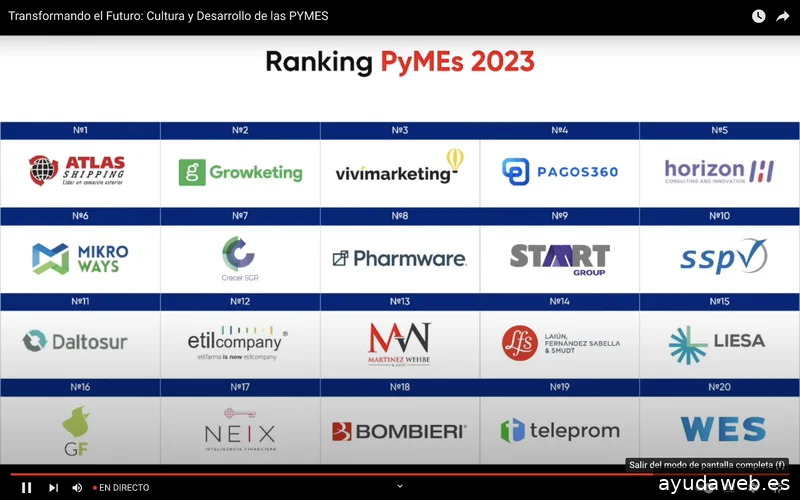Expand the downward chevron below the video
Viewport: 800px width, 500px height.
(400, 486)
